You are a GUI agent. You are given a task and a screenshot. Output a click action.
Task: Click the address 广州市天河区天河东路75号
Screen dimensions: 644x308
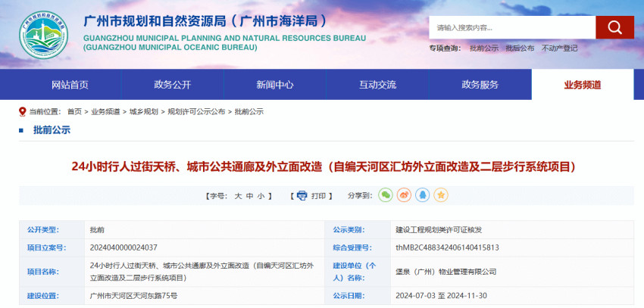[133, 296]
